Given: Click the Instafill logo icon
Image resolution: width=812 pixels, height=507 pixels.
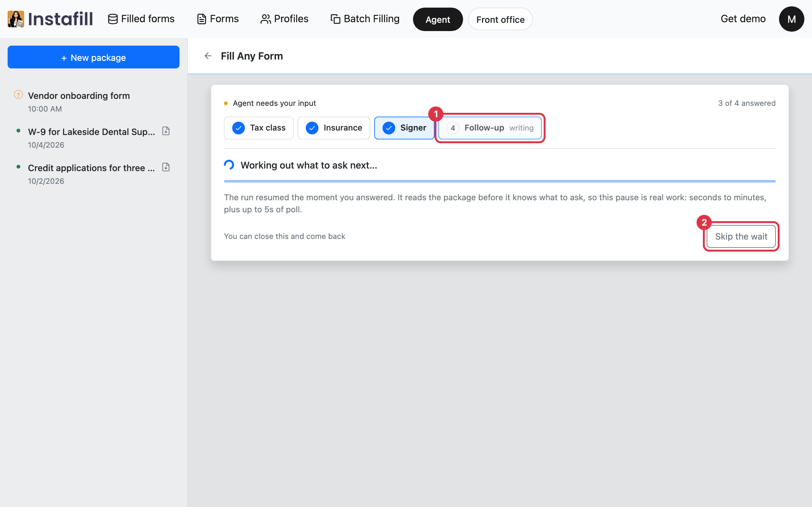Looking at the screenshot, I should click(x=16, y=19).
